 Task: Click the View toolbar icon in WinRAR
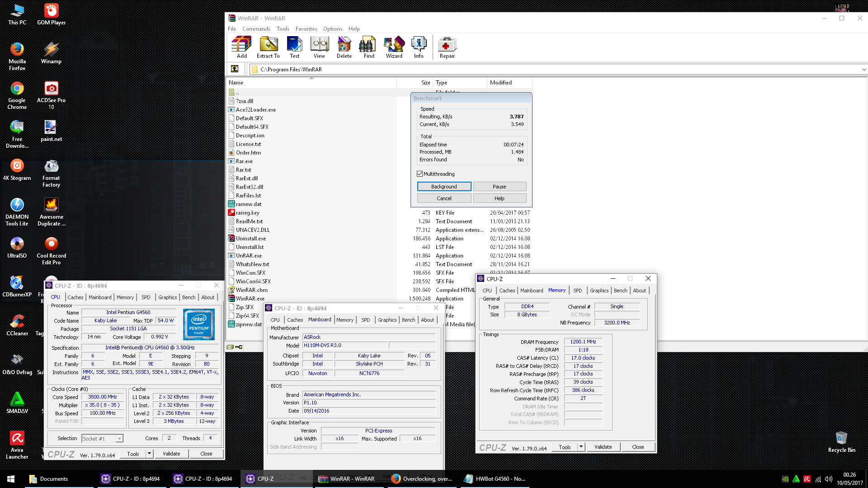pyautogui.click(x=319, y=47)
